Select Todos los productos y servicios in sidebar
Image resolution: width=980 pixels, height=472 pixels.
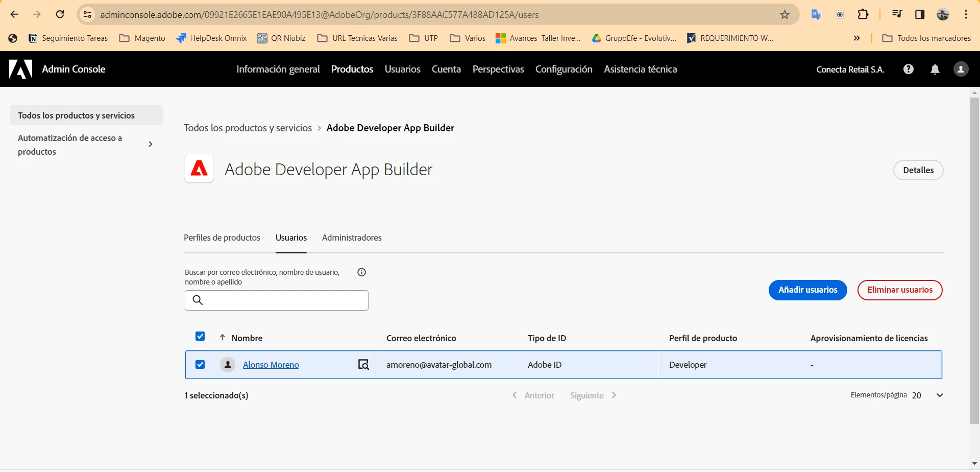coord(87,115)
